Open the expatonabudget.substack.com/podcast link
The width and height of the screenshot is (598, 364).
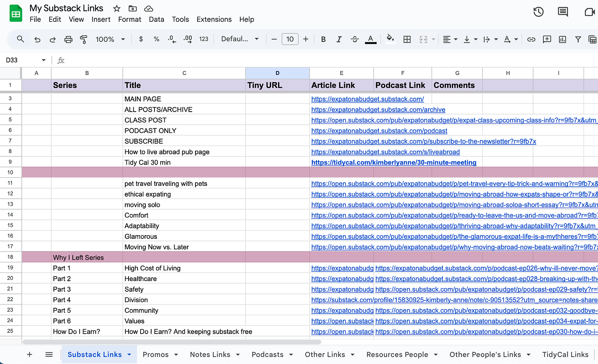coord(379,131)
